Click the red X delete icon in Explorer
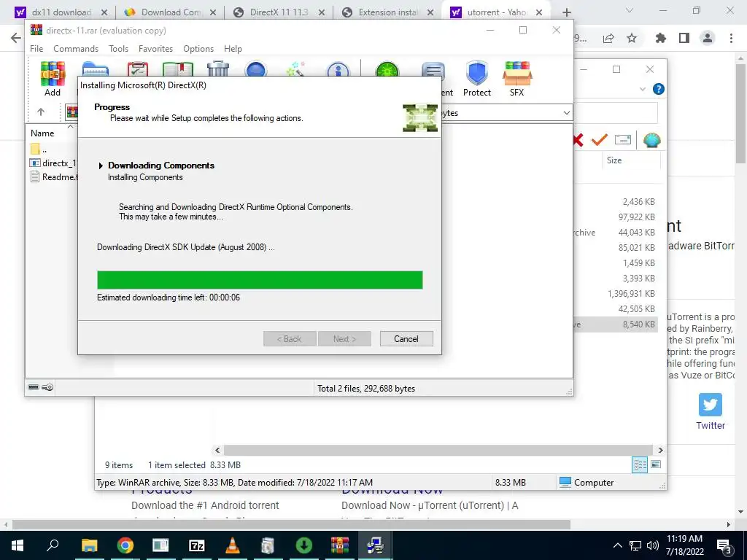Image resolution: width=747 pixels, height=560 pixels. tap(578, 140)
